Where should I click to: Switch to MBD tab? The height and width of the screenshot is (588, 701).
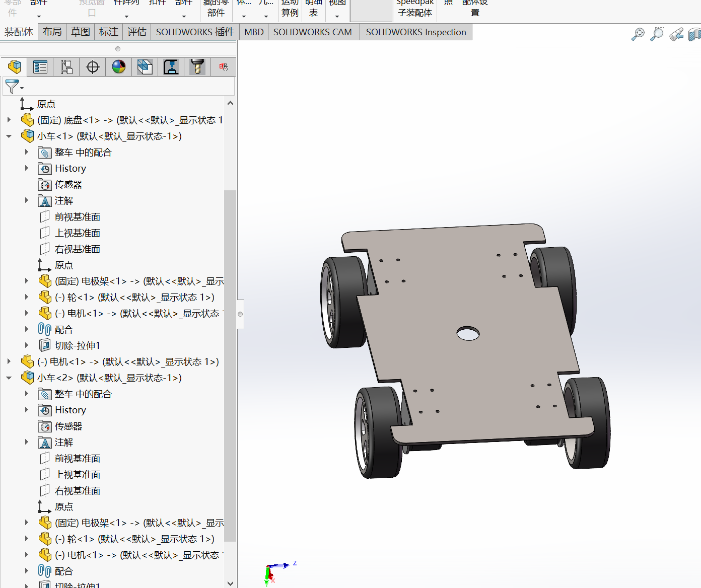click(x=254, y=32)
